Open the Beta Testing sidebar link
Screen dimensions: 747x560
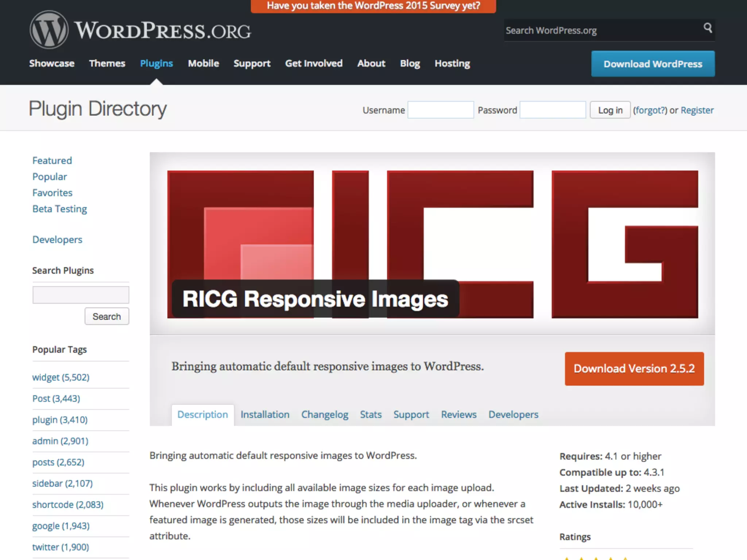tap(60, 209)
